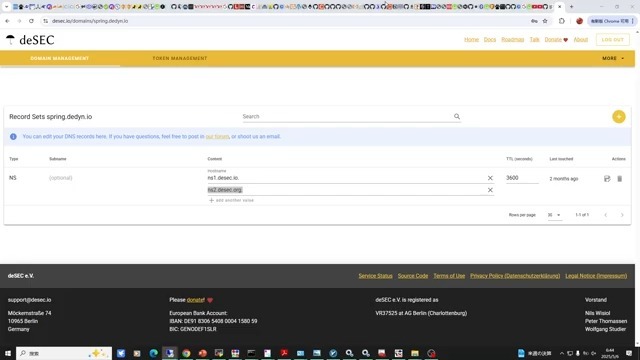Navigate back in browser
Image resolution: width=640 pixels, height=360 pixels.
pyautogui.click(x=7, y=21)
